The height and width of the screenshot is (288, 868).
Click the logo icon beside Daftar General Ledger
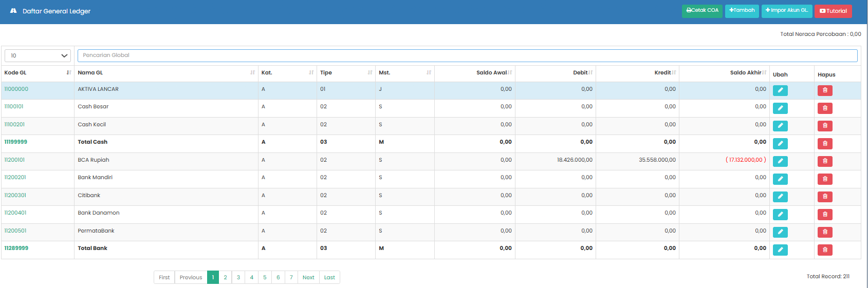click(13, 11)
